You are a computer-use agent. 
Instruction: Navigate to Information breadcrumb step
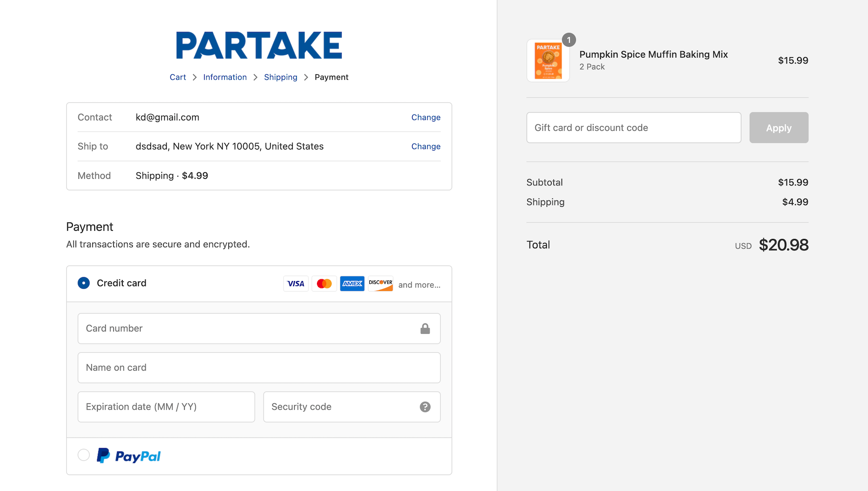[x=225, y=77]
